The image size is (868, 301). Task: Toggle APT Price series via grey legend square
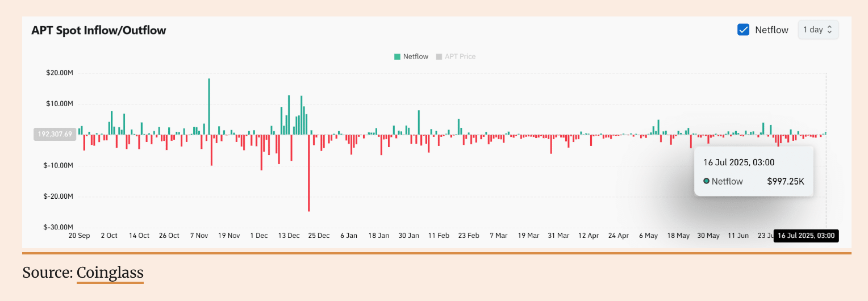439,57
